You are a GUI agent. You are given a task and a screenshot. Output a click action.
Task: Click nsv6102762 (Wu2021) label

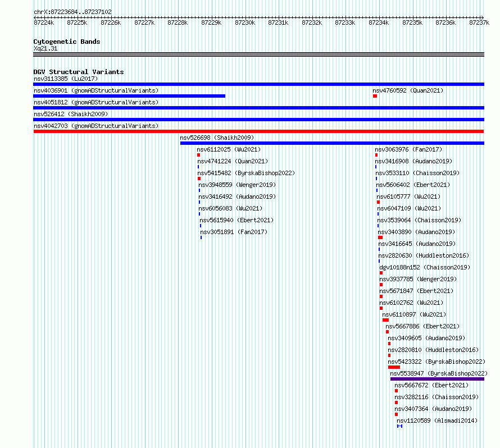tap(411, 303)
